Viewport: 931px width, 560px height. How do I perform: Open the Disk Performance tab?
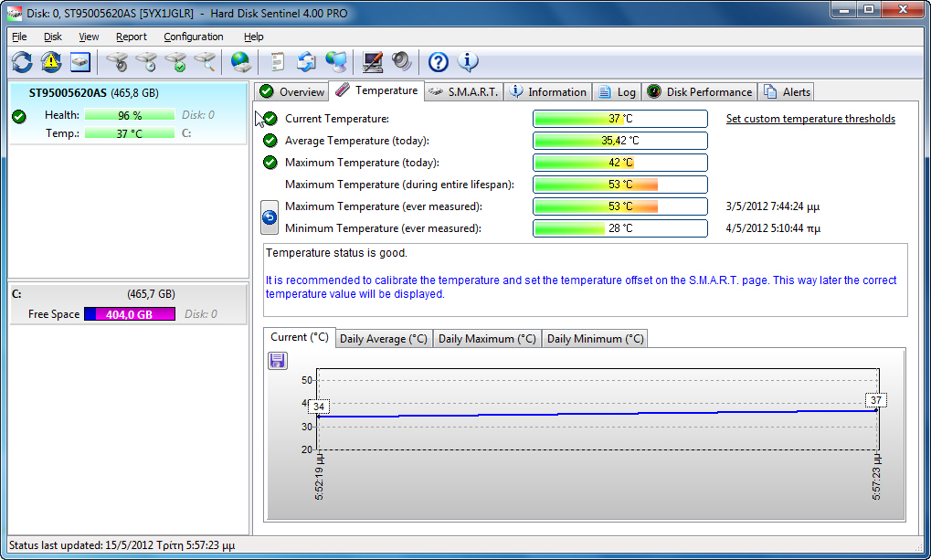(x=700, y=92)
